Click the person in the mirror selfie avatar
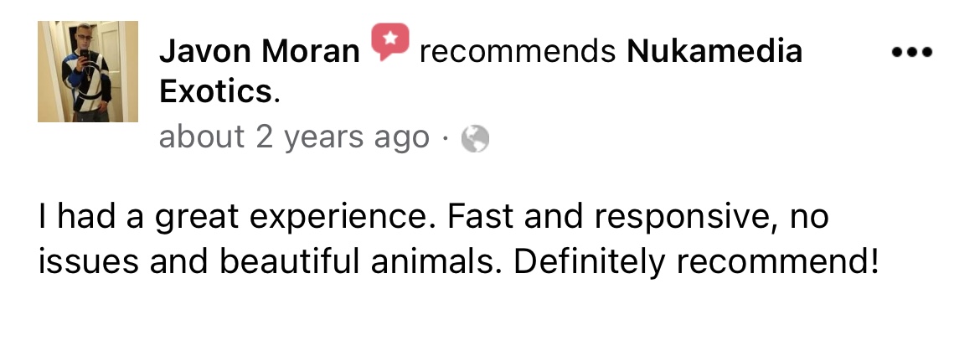This screenshot has width=980, height=361. 87,72
